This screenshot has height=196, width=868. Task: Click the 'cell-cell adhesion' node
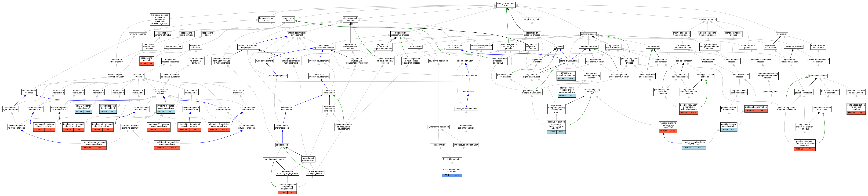click(x=684, y=61)
